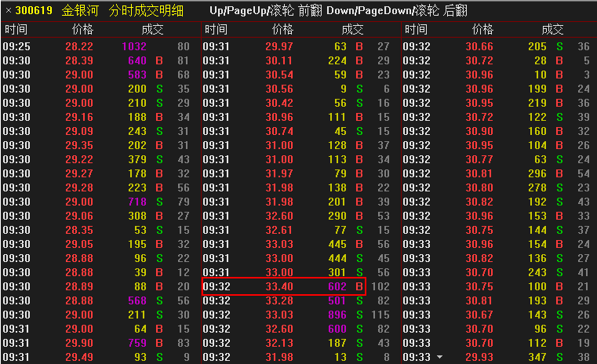
Task: Select the price 29.93 cell
Action: pos(479,357)
